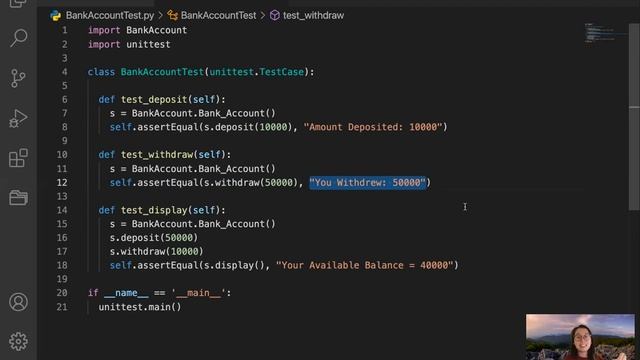Click "s.withdraw(10000)" on line 17

156,251
